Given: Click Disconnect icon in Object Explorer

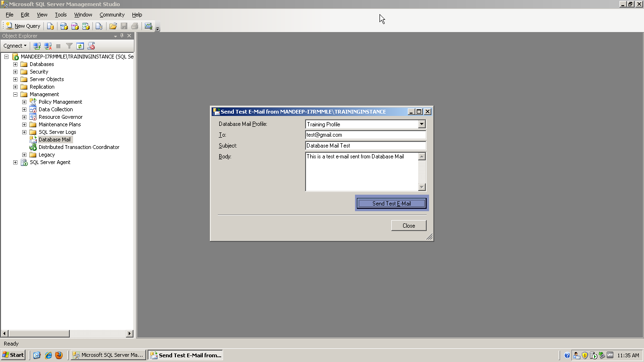Looking at the screenshot, I should pyautogui.click(x=48, y=46).
